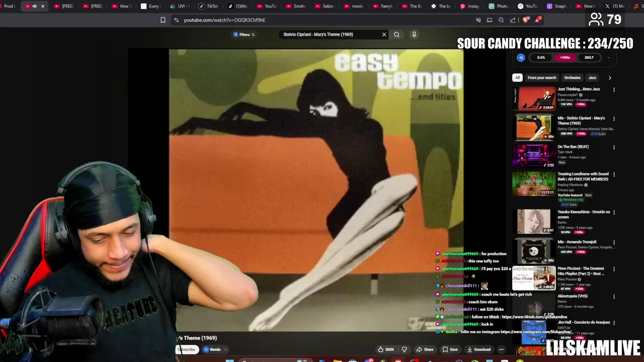Download the video using the Download button
Screen dimensions: 644x362
(478, 349)
